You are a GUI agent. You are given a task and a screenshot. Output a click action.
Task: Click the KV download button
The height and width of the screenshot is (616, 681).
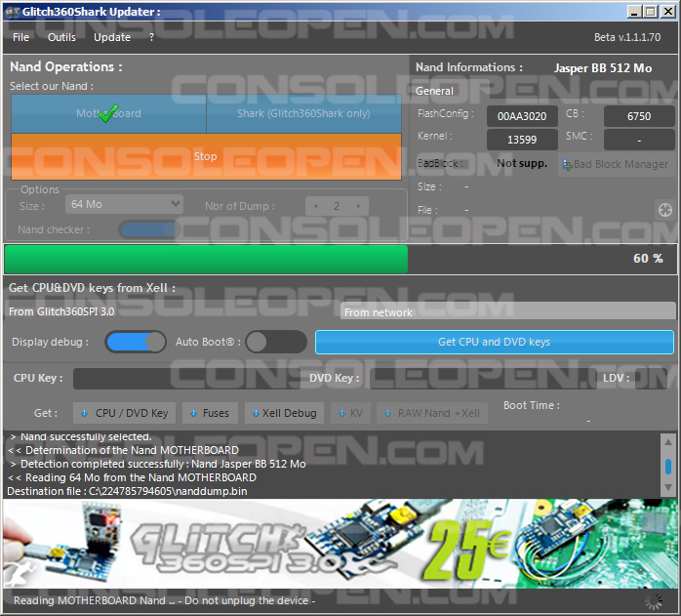point(350,413)
